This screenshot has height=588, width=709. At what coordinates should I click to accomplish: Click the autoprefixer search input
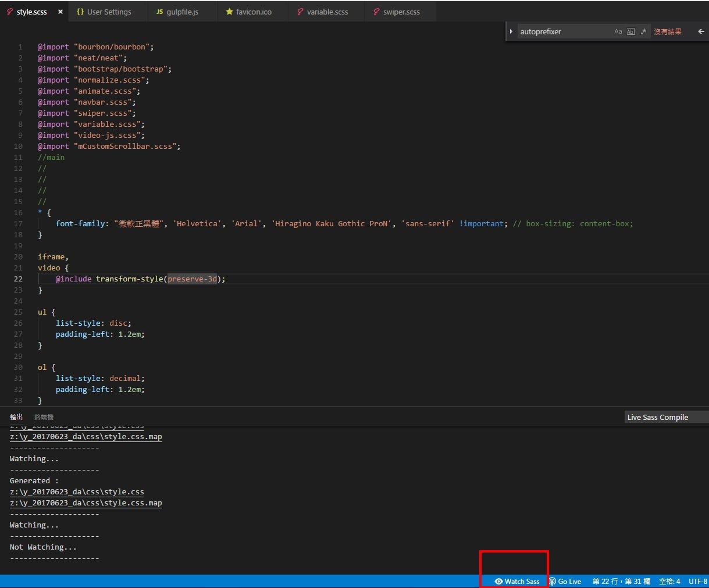coord(564,31)
